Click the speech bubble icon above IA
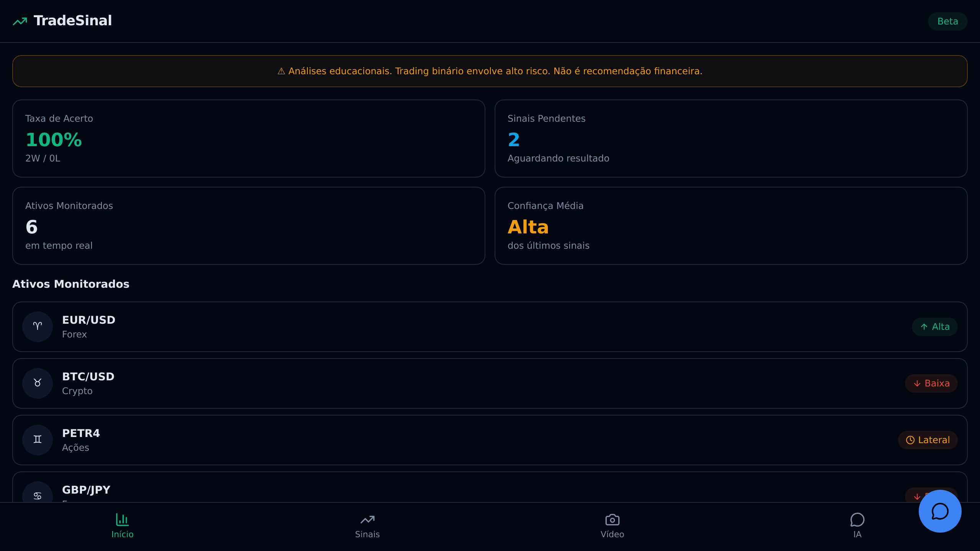 (857, 520)
